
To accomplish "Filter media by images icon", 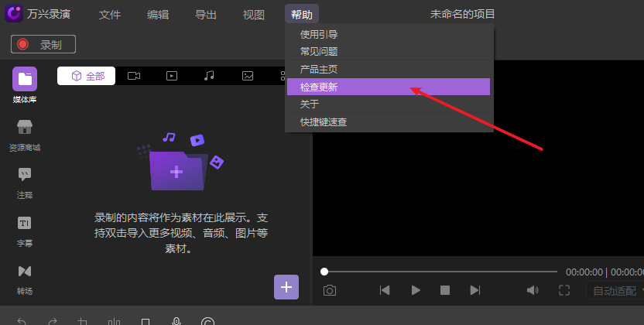I will click(248, 76).
